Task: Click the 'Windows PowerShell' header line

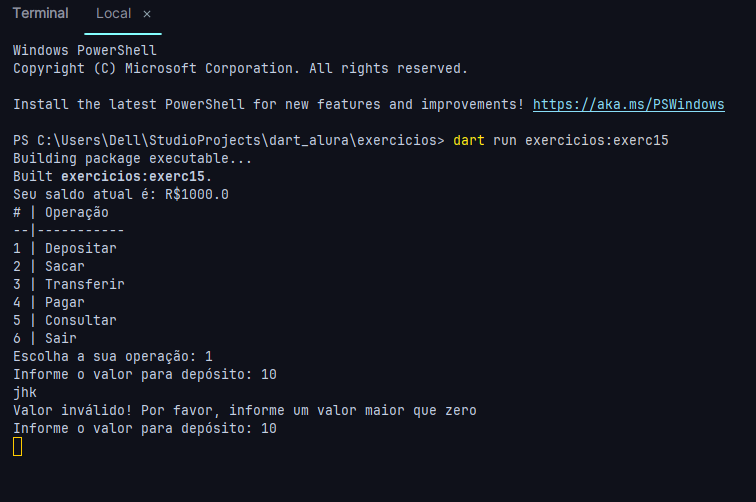Action: (x=85, y=50)
